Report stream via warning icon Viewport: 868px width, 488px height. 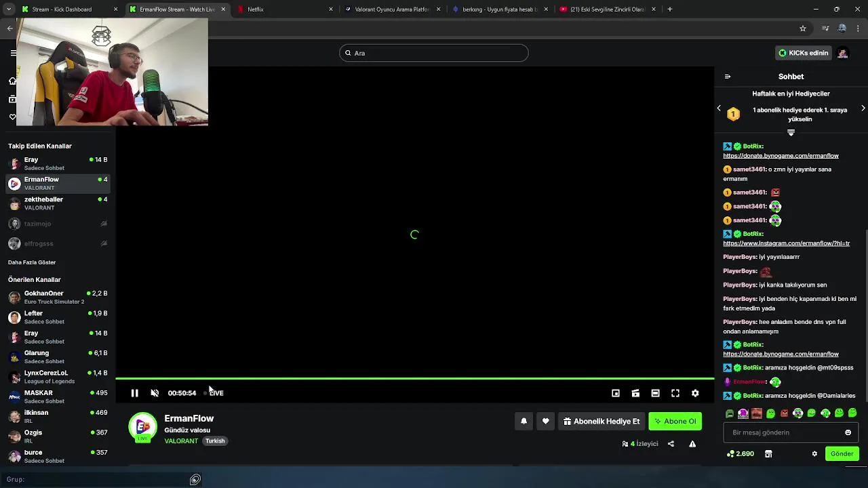tap(692, 444)
